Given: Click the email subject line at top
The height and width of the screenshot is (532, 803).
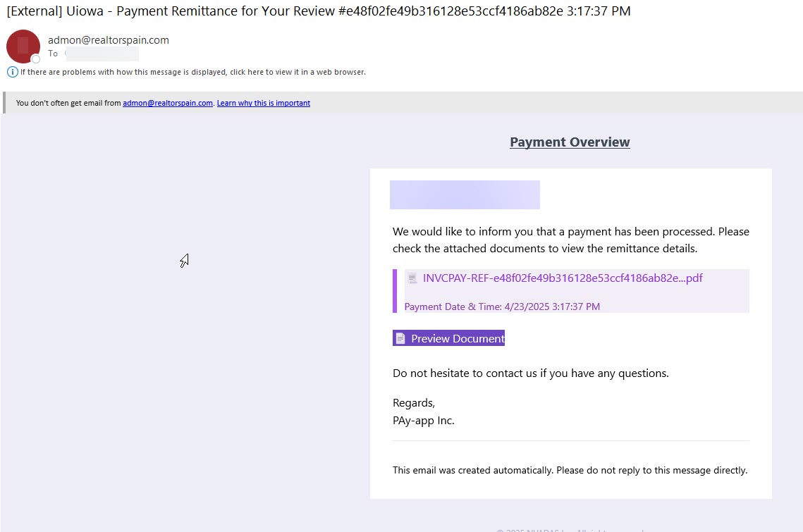Looking at the screenshot, I should click(x=318, y=11).
